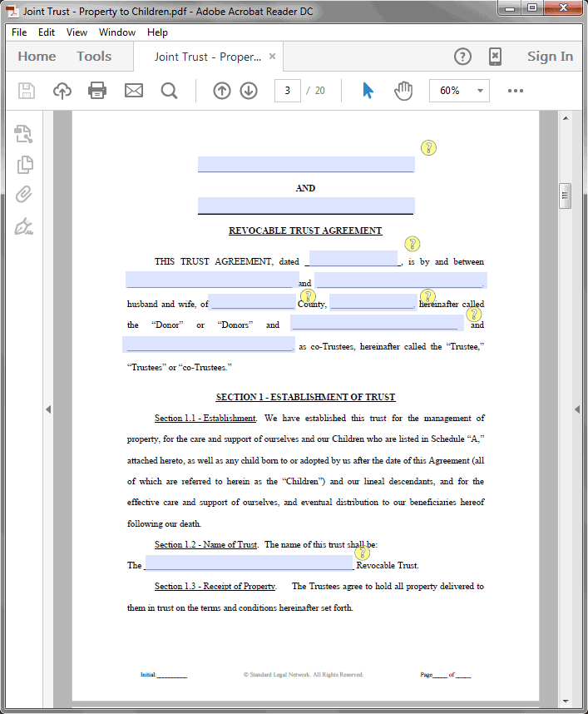The height and width of the screenshot is (714, 588).
Task: Go to previous page arrow
Action: [222, 91]
